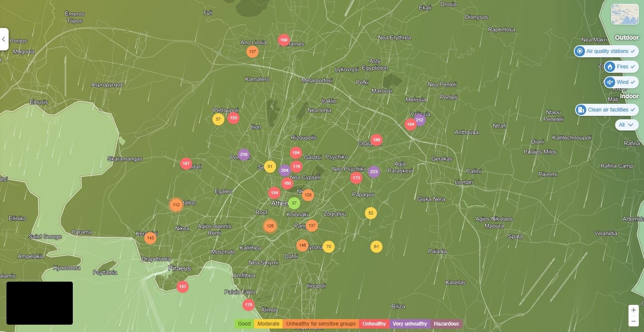Click the Hazardous legend label
This screenshot has height=332, width=644.
click(x=446, y=324)
